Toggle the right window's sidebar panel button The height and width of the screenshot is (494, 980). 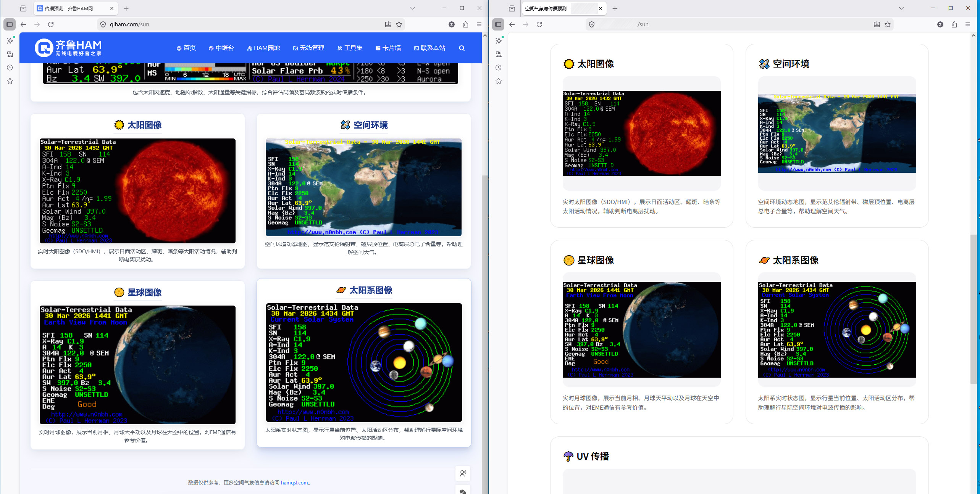click(498, 24)
